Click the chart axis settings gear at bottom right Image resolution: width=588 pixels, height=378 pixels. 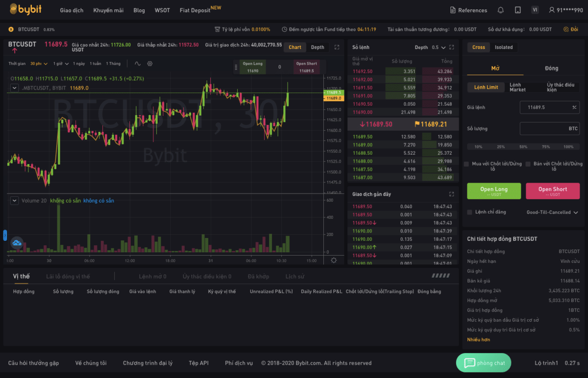click(x=334, y=260)
